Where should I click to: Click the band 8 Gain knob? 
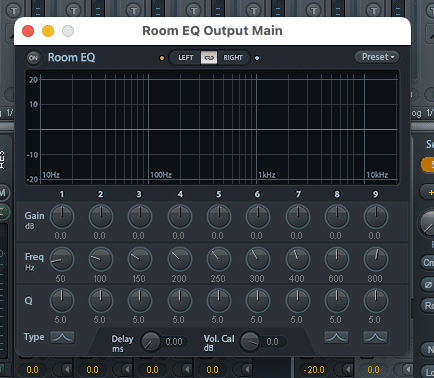point(337,216)
